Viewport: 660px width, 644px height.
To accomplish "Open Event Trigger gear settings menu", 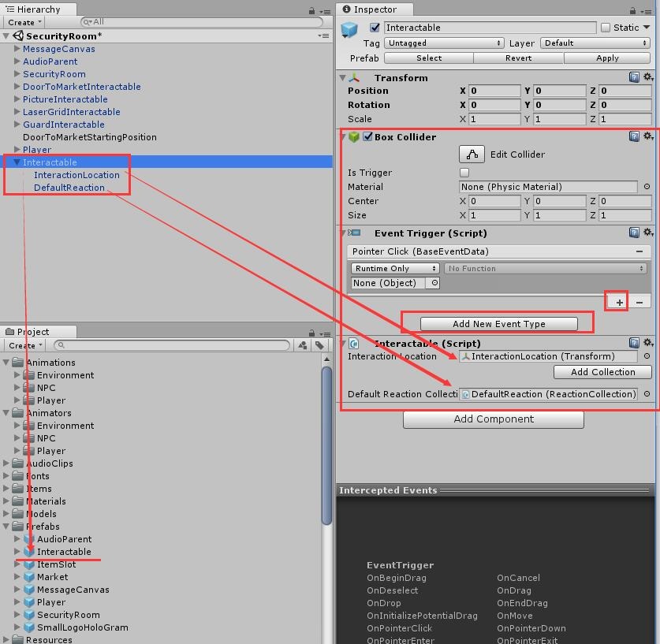I will (648, 233).
